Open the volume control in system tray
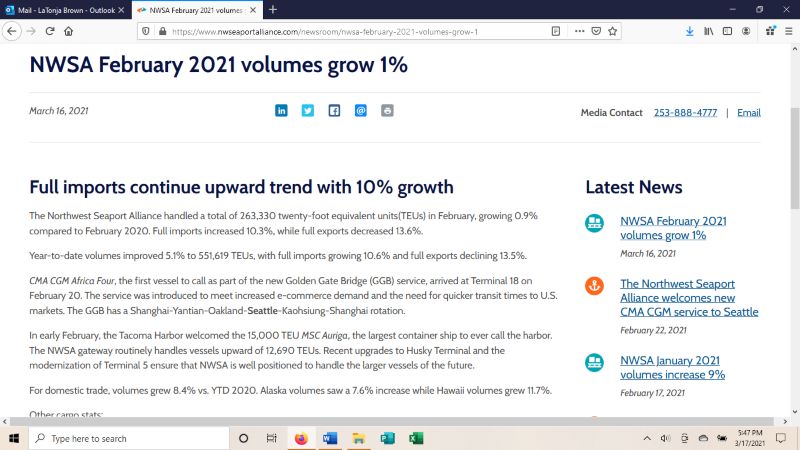This screenshot has width=800, height=450. (x=665, y=438)
